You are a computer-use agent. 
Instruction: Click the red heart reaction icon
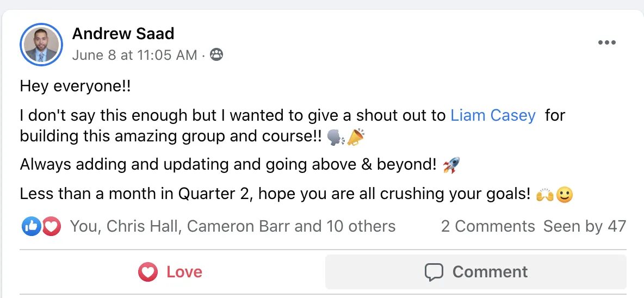click(51, 226)
